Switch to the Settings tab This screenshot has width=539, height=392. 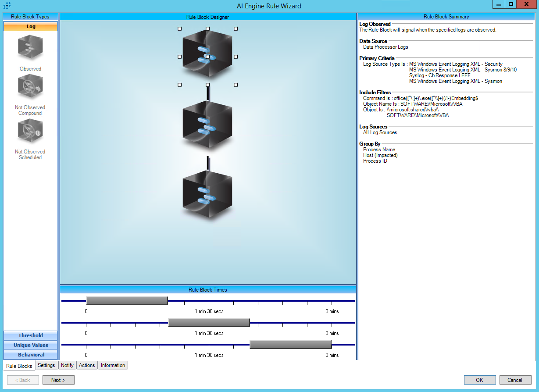(46, 365)
